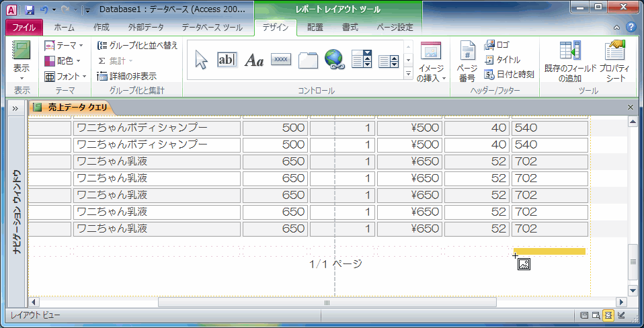The width and height of the screenshot is (644, 328).
Task: Select the Tab control icon
Action: click(308, 60)
